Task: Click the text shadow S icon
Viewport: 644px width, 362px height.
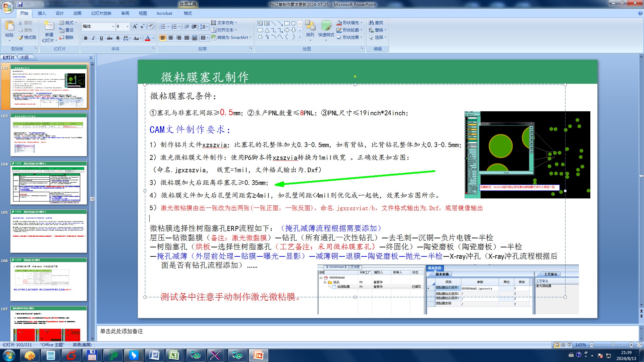Action: (x=117, y=38)
